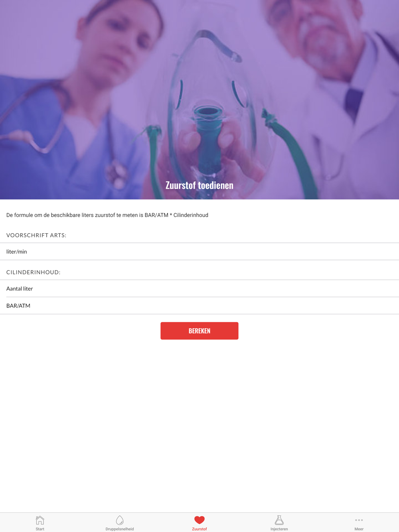Tap the Start home icon

tap(40, 520)
